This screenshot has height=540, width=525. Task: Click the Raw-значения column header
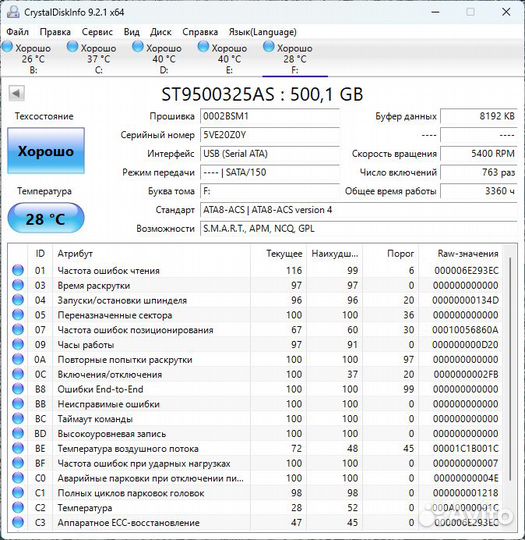pyautogui.click(x=461, y=254)
